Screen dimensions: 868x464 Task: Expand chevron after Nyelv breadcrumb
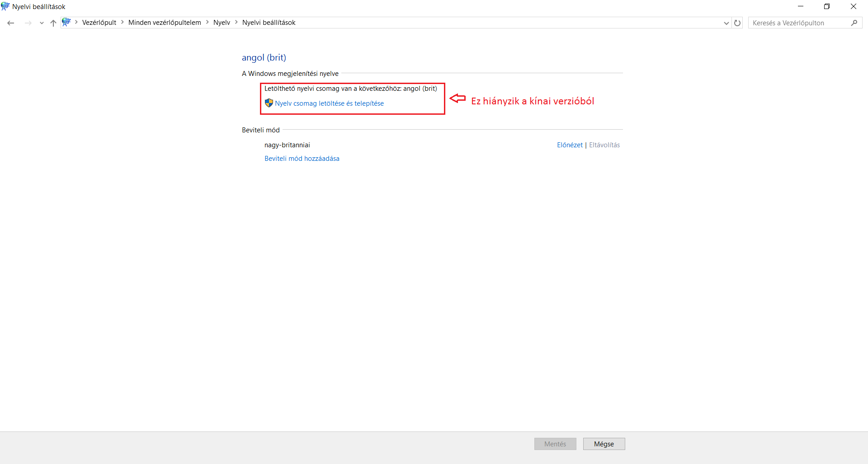coord(236,22)
